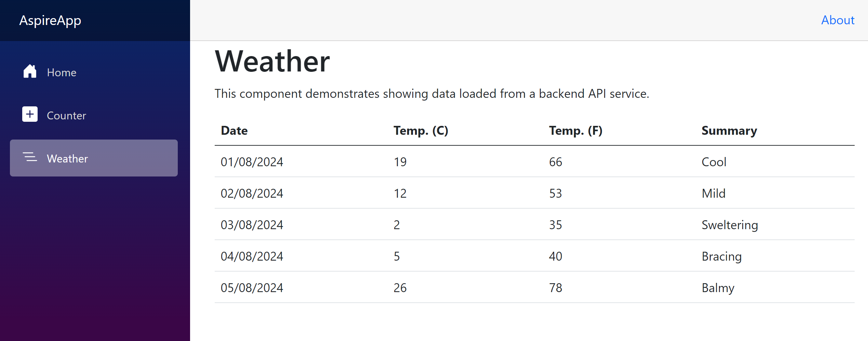Click the Temp. (C) column header
Screen dimensions: 868x341
point(420,131)
